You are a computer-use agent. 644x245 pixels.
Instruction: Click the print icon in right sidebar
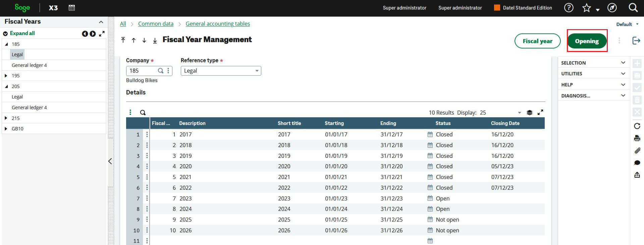click(x=637, y=138)
